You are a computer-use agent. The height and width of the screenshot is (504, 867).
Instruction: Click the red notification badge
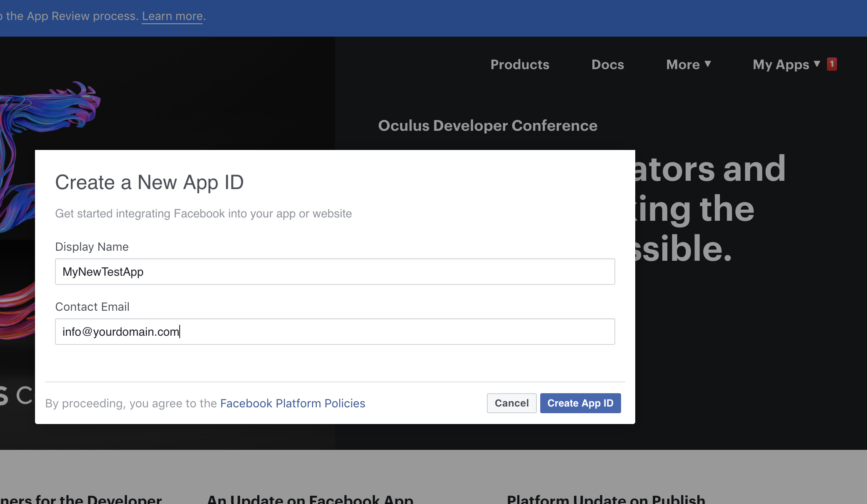[832, 64]
